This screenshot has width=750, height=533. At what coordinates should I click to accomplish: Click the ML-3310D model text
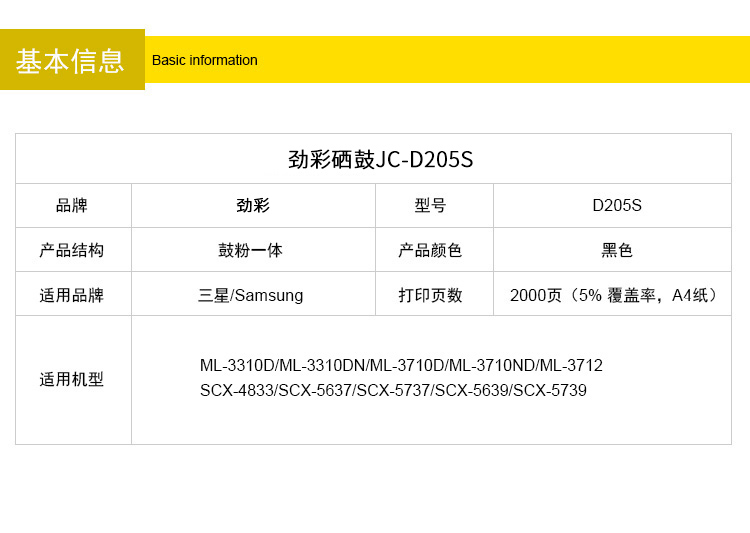(236, 366)
